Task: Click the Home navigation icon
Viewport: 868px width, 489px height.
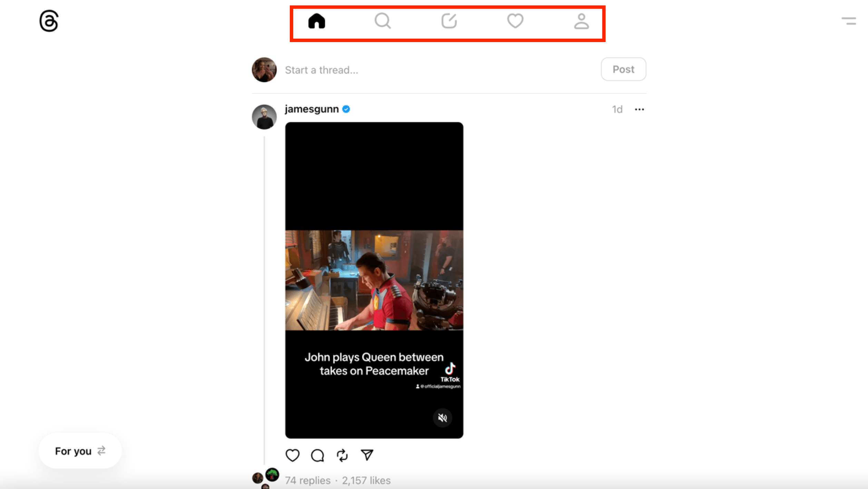Action: (317, 21)
